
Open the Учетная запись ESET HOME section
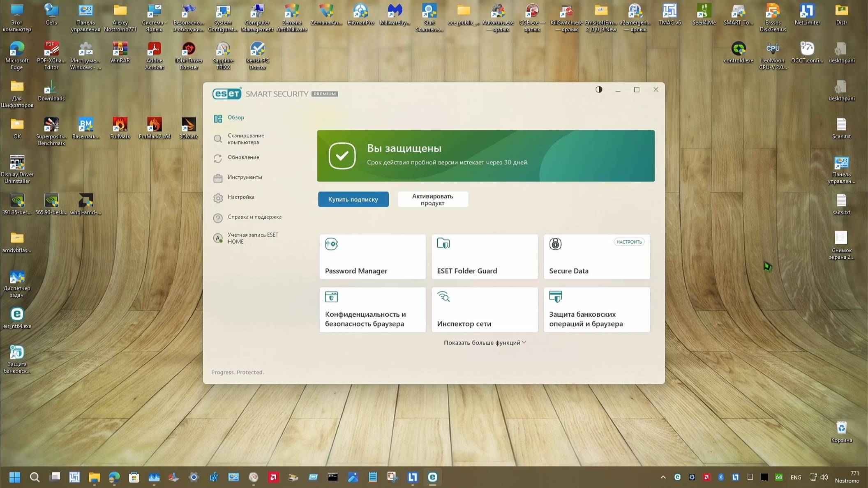[x=252, y=238]
